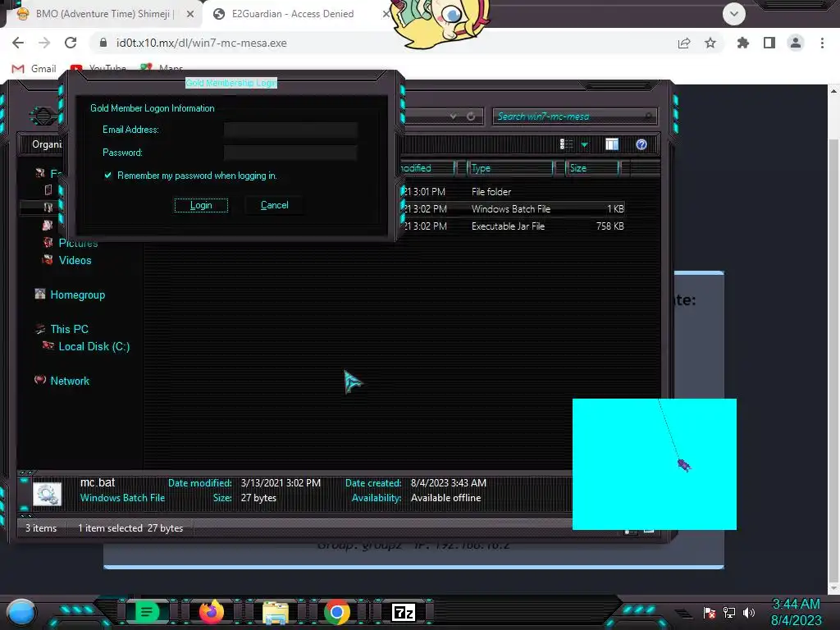Click the clock showing 3:44 AM
This screenshot has height=630, width=840.
796,605
